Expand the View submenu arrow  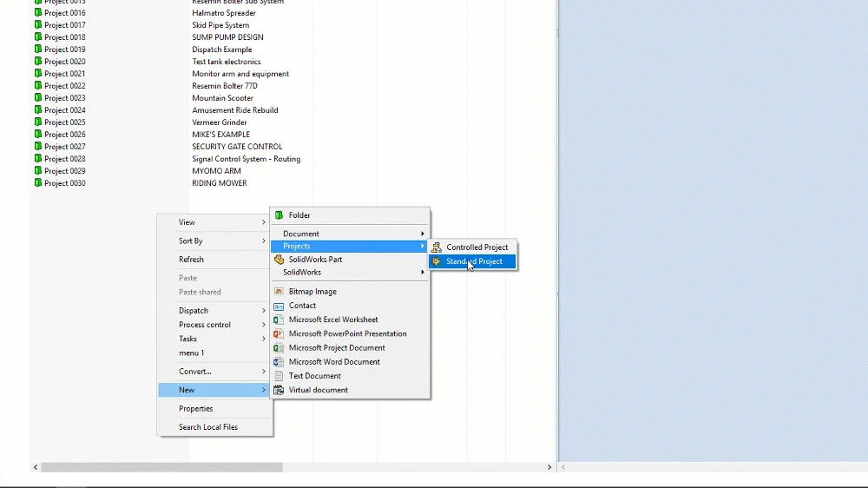(x=264, y=222)
